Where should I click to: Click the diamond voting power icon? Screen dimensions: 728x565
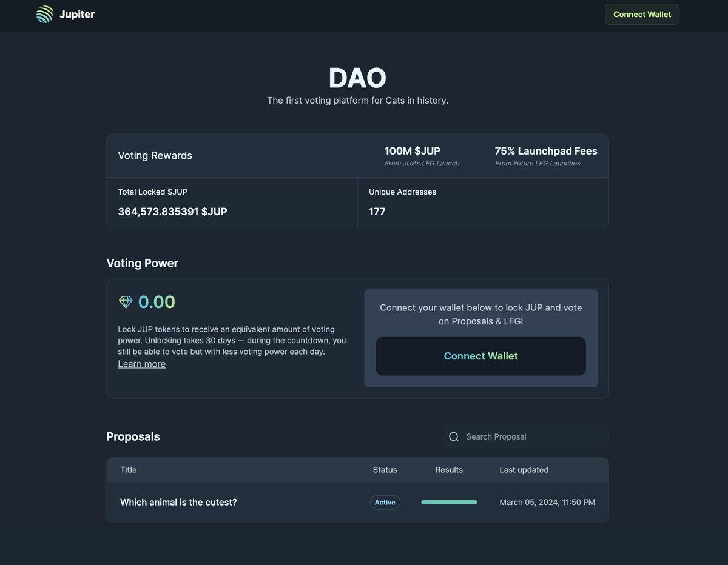126,301
